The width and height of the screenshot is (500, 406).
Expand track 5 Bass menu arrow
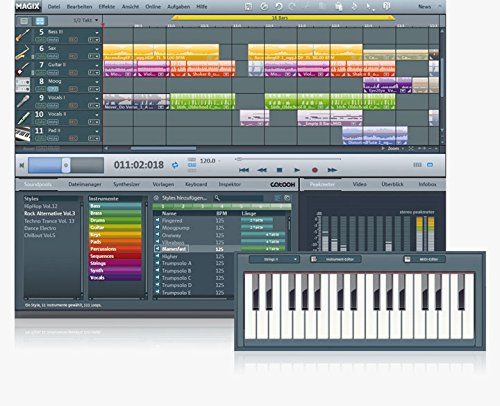(97, 33)
